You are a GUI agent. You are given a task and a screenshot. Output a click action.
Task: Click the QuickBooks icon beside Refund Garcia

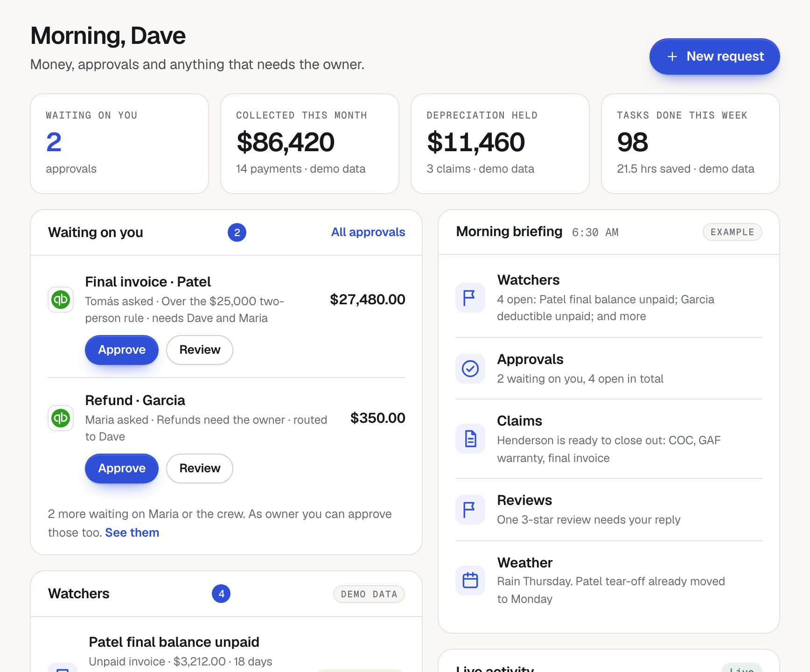point(61,418)
